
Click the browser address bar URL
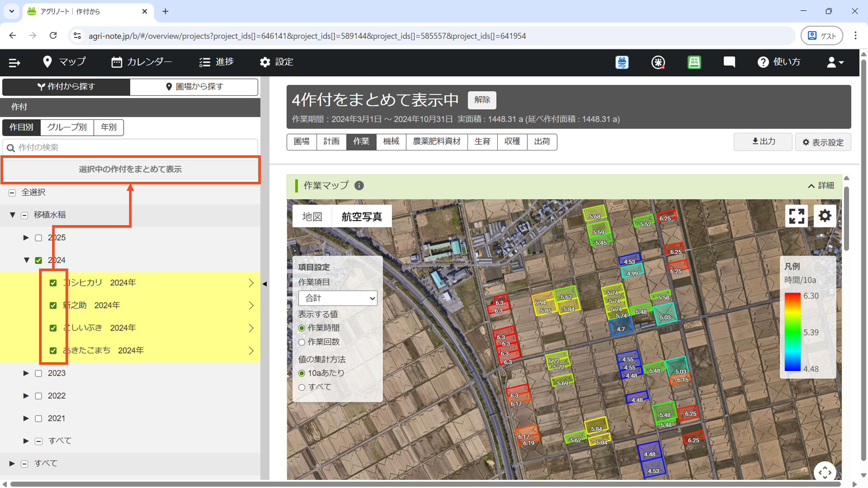[307, 36]
